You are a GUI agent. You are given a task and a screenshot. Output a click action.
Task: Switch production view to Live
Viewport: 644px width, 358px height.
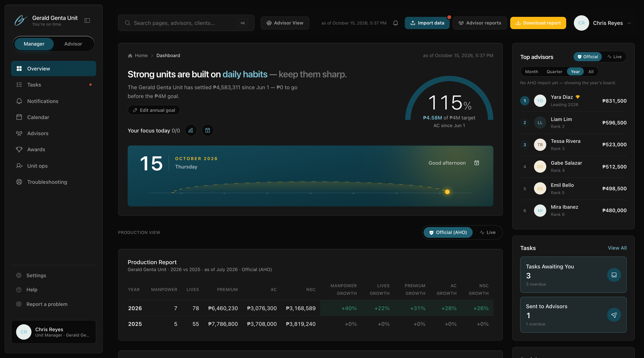[487, 232]
